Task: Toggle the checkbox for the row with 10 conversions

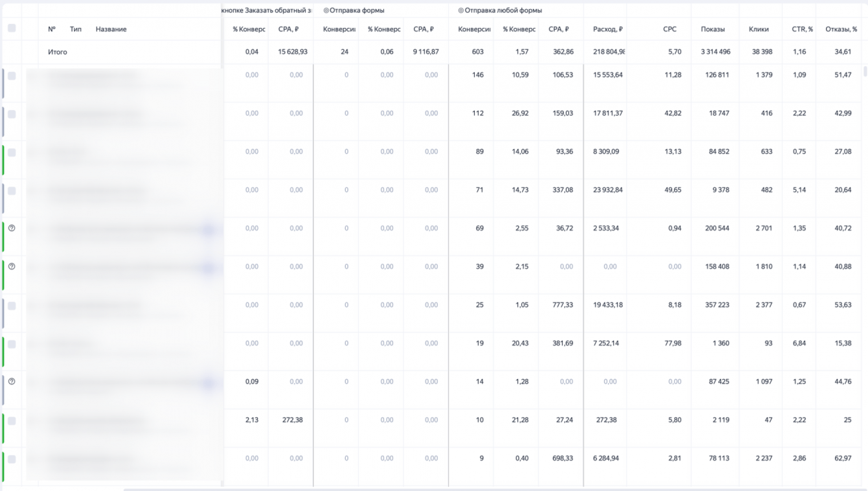Action: pyautogui.click(x=12, y=420)
